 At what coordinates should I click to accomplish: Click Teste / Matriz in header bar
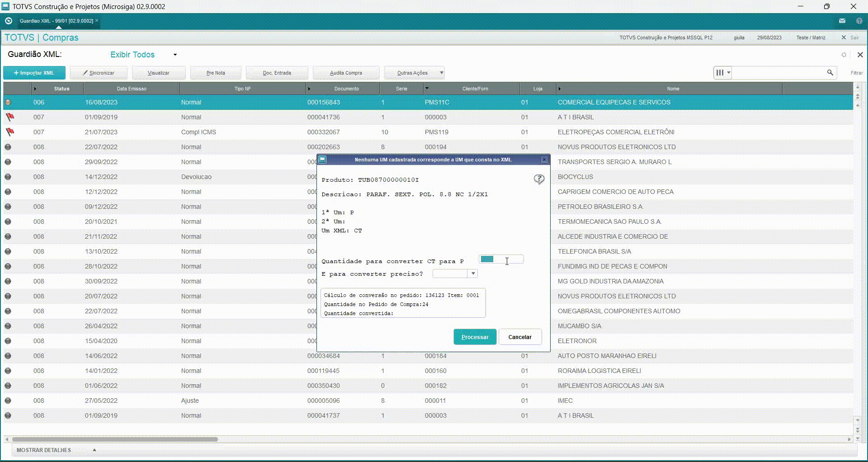811,38
